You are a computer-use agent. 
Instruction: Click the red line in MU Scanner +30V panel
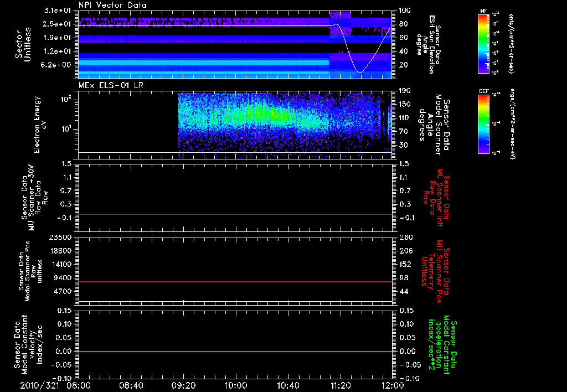[235, 214]
